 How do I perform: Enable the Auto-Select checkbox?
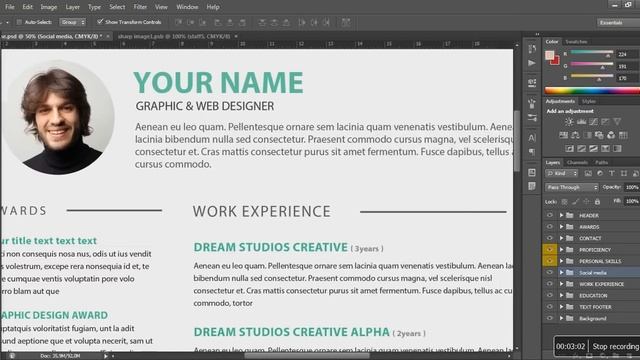[x=19, y=22]
